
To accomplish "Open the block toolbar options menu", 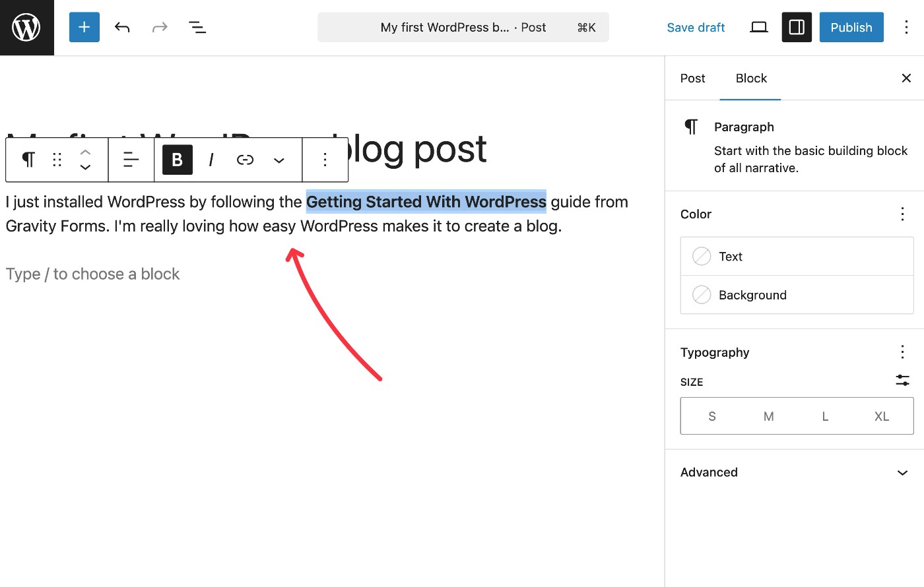I will click(x=325, y=160).
